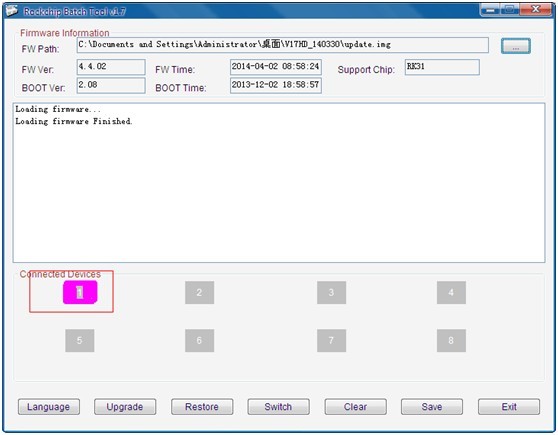Select device slot 3
Viewport: 558px width, 435px height.
click(331, 292)
